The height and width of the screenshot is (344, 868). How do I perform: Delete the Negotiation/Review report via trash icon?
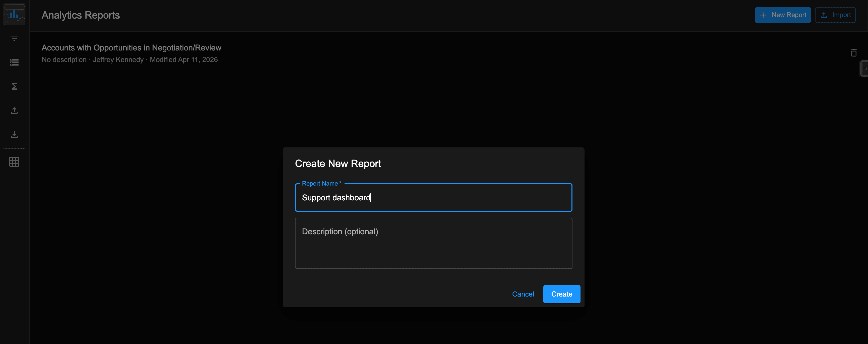click(853, 53)
